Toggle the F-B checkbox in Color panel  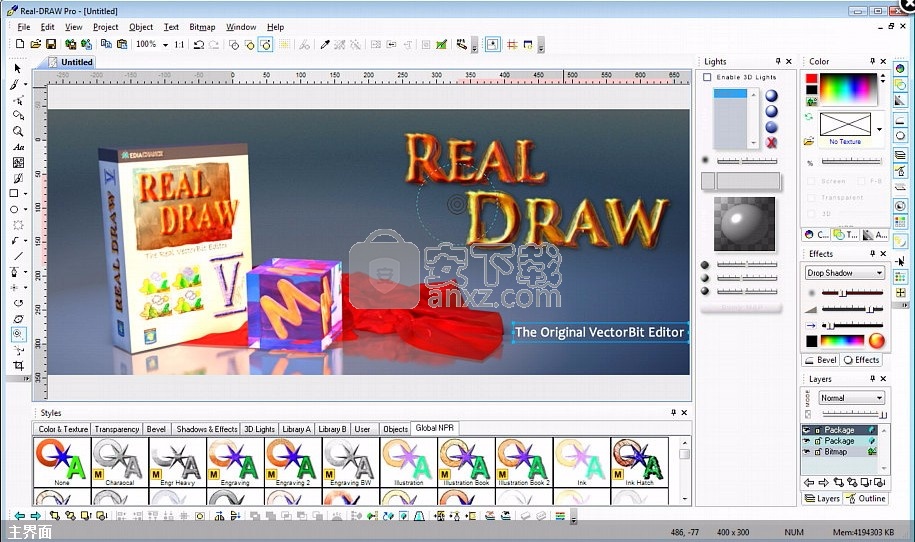[x=862, y=181]
